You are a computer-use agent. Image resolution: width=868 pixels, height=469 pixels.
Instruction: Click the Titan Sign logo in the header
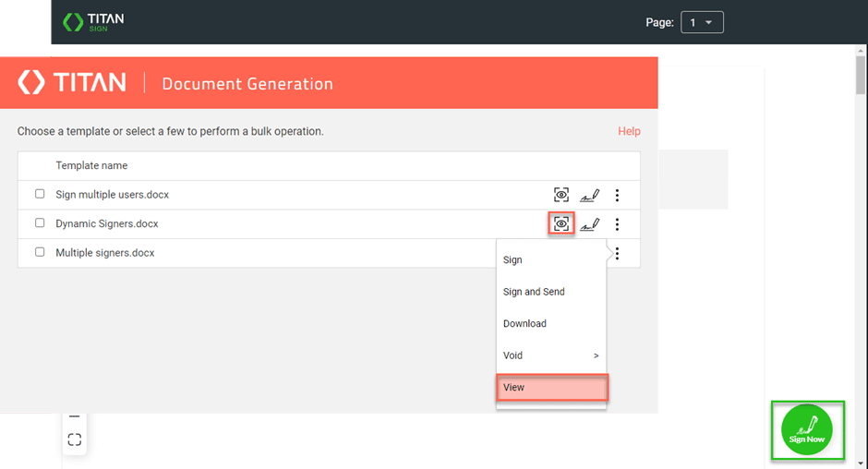92,21
